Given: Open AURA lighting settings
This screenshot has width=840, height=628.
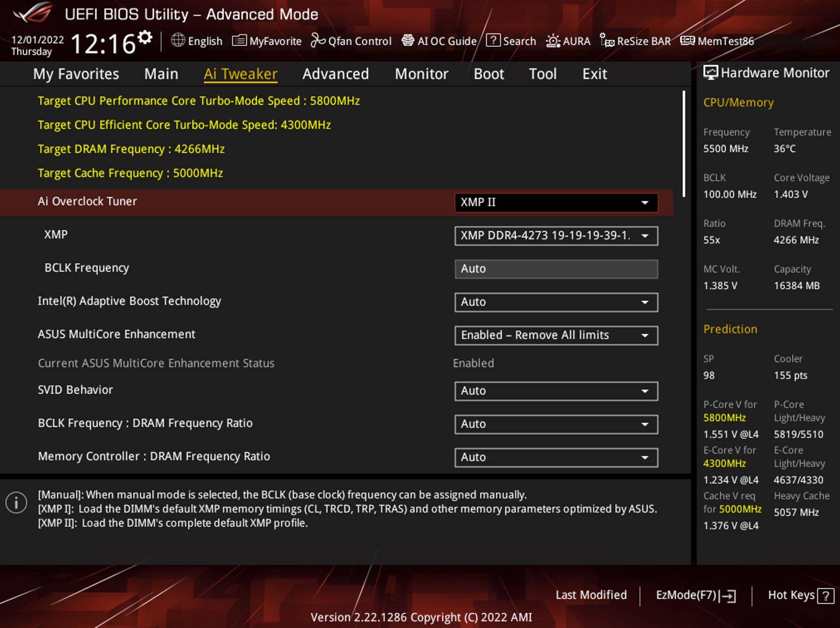Looking at the screenshot, I should [x=568, y=41].
